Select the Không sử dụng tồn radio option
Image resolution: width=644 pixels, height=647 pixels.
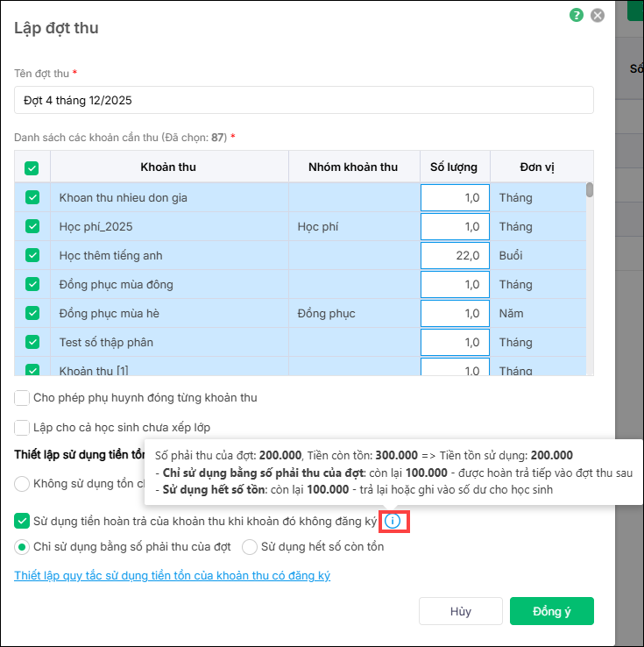23,482
